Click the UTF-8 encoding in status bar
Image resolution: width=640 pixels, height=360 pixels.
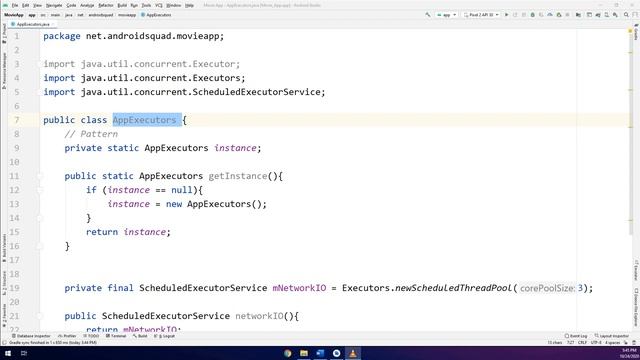596,343
